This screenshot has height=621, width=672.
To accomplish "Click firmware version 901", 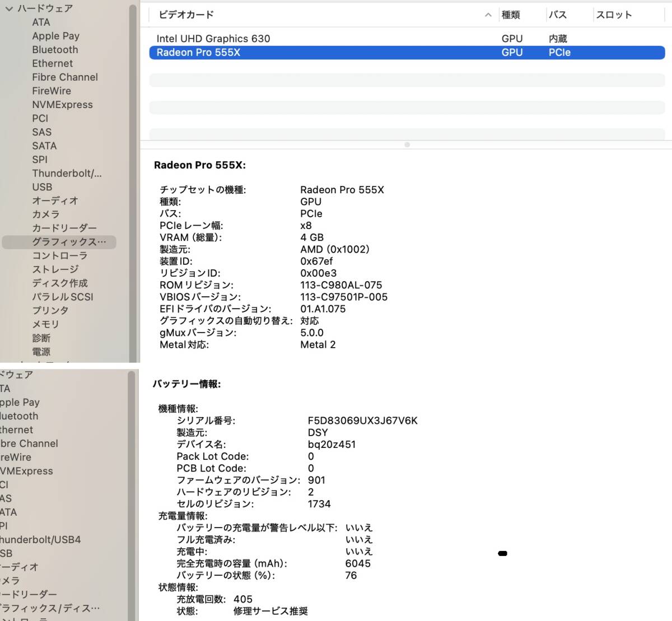I will pyautogui.click(x=316, y=480).
